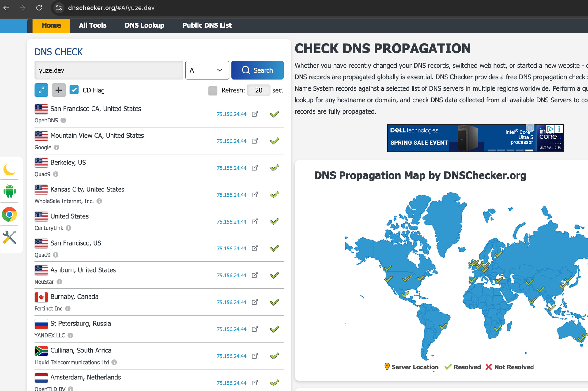Uncheck the CD Flag checkbox

pos(74,90)
